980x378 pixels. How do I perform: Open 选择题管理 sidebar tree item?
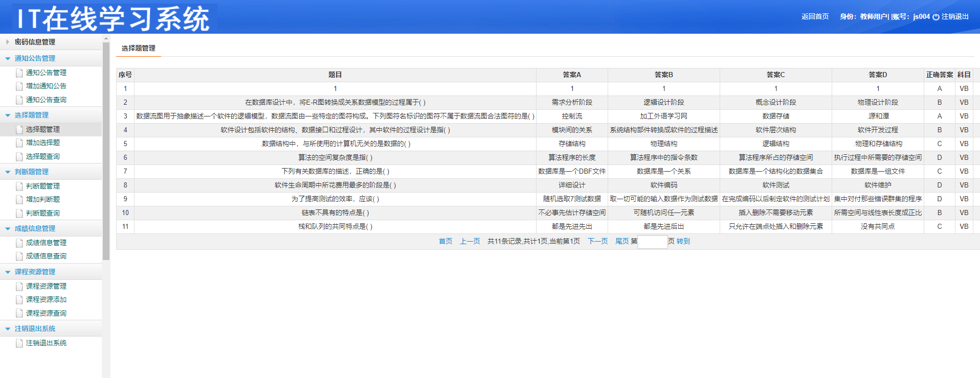(x=43, y=129)
